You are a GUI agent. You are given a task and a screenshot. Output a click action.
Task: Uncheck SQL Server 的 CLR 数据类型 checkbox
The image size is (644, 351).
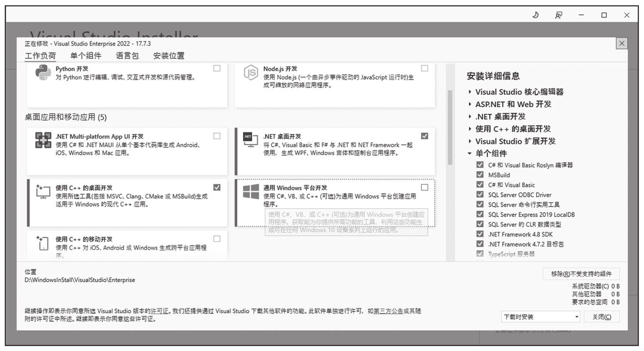pyautogui.click(x=480, y=224)
